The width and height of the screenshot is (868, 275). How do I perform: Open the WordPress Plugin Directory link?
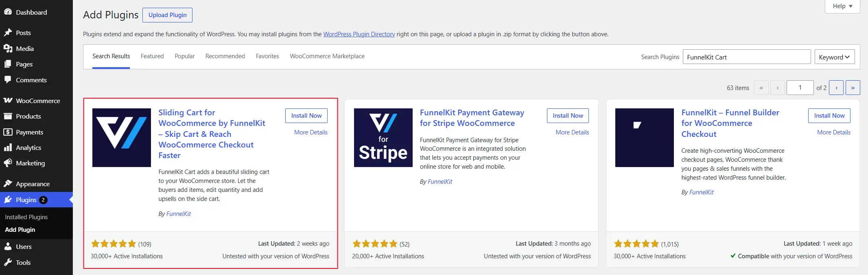pyautogui.click(x=359, y=34)
